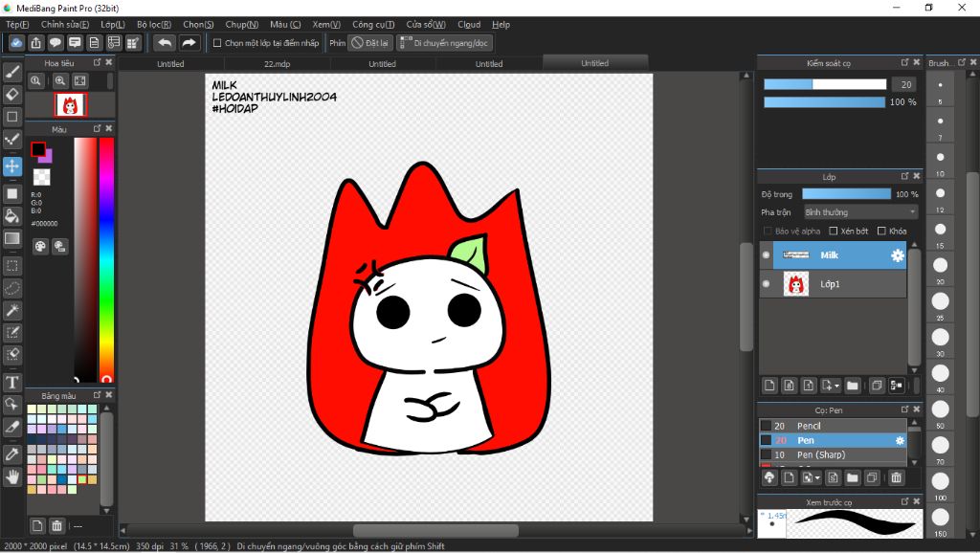Enable the 'Bảo vệ alpha' checkbox

tap(768, 232)
